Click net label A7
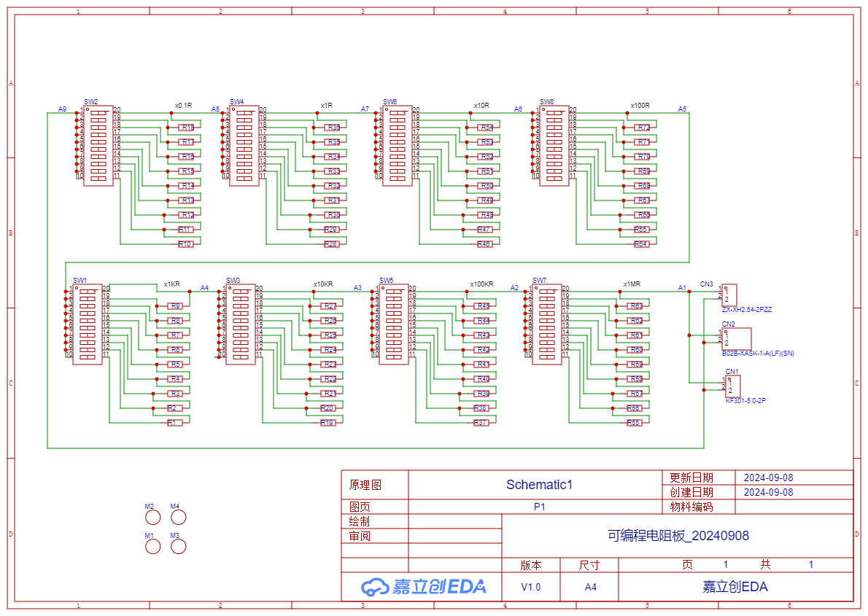 (x=365, y=109)
